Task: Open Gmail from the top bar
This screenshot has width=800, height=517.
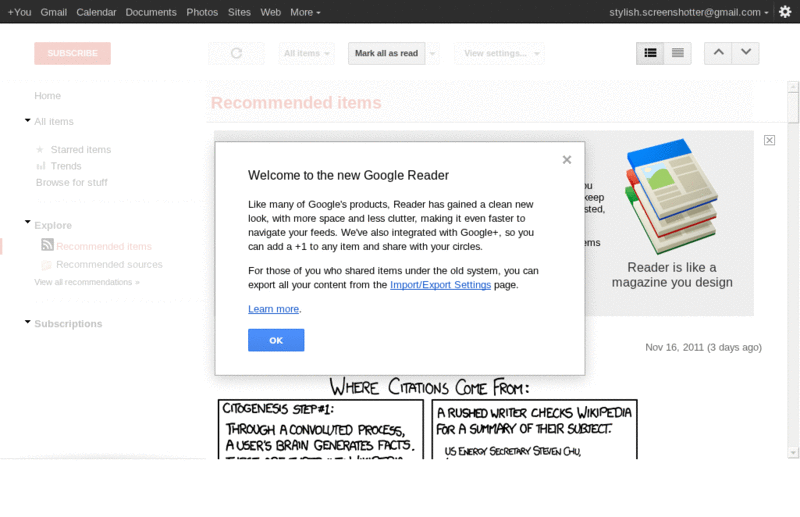Action: click(x=54, y=12)
